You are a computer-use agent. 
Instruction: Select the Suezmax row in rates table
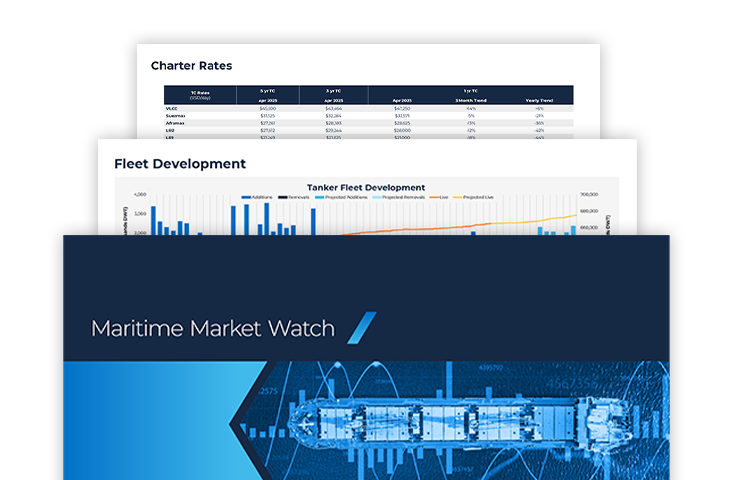click(176, 115)
